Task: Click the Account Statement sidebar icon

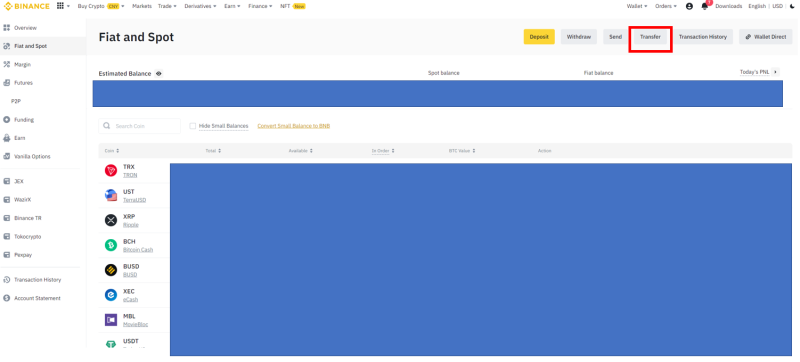Action: click(7, 298)
